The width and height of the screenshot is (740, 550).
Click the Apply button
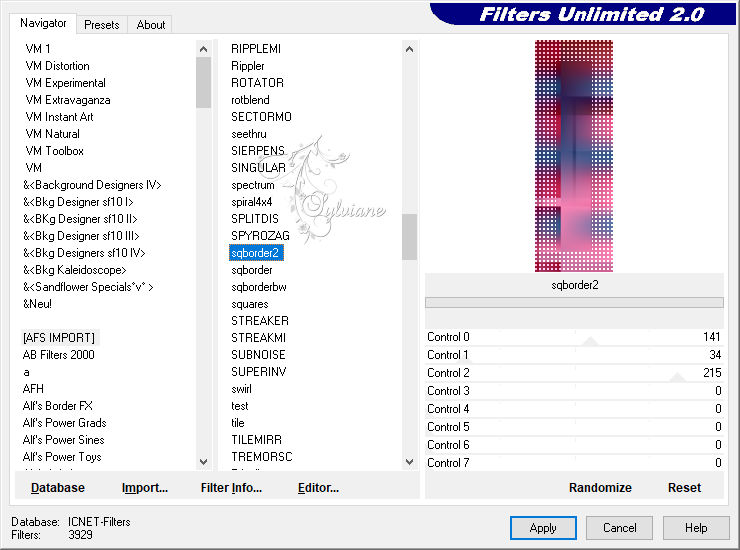[x=543, y=528]
